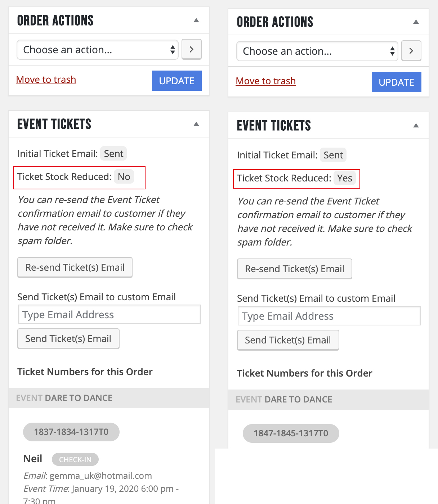Collapse the right Event Tickets panel
438x504 pixels.
coord(416,126)
